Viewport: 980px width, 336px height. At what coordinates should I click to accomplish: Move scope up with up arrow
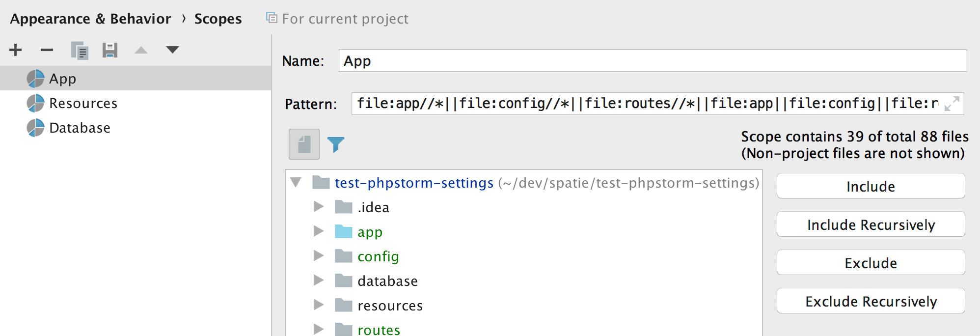[141, 50]
